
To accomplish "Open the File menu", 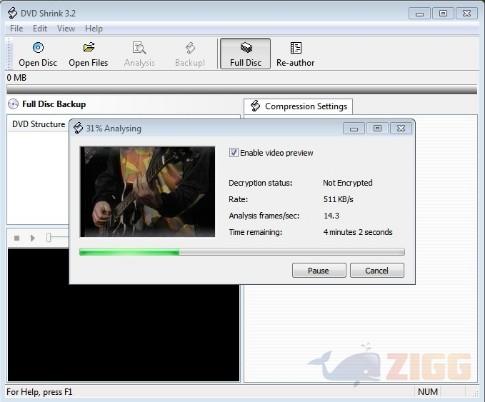I will (x=16, y=29).
